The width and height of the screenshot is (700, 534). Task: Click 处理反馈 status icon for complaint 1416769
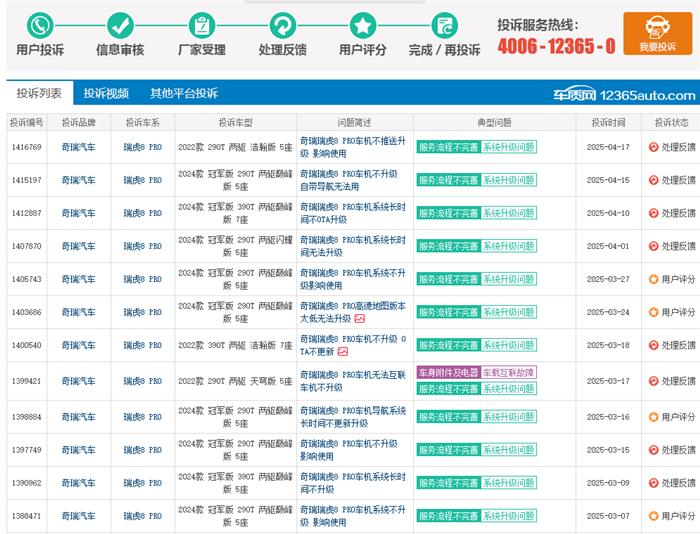pyautogui.click(x=653, y=147)
